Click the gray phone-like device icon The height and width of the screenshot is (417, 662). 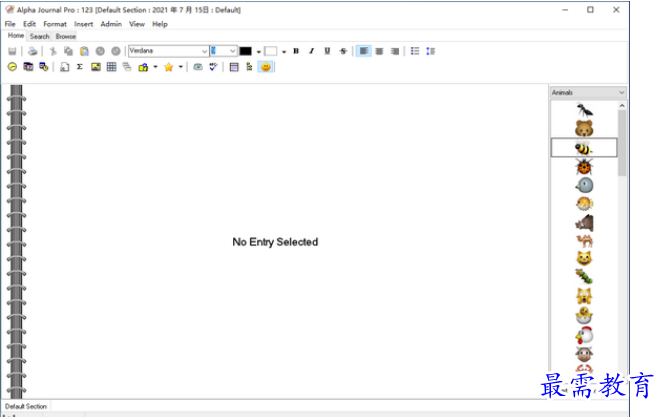pyautogui.click(x=198, y=67)
